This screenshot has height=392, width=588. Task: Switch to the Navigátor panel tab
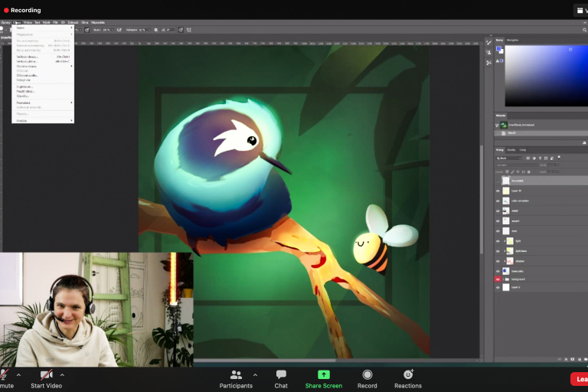click(x=513, y=39)
